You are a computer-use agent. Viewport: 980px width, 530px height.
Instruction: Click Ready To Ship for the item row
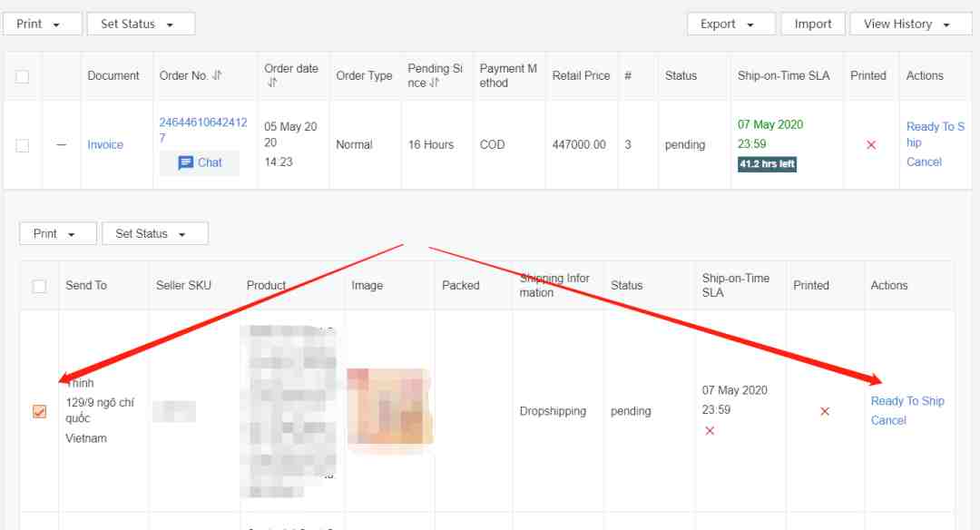[x=907, y=401]
